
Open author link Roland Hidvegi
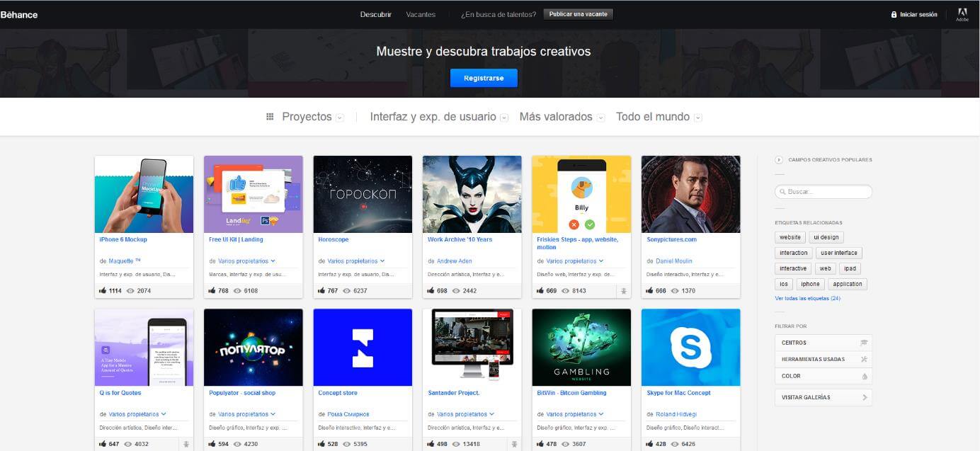tap(676, 414)
